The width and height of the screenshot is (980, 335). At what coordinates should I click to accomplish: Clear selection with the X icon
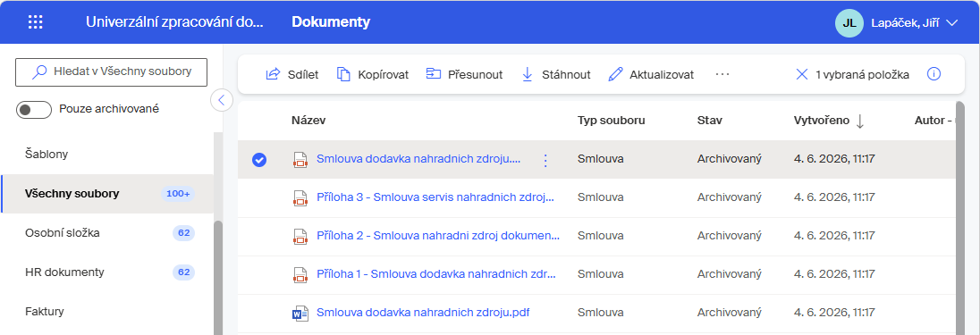point(802,74)
